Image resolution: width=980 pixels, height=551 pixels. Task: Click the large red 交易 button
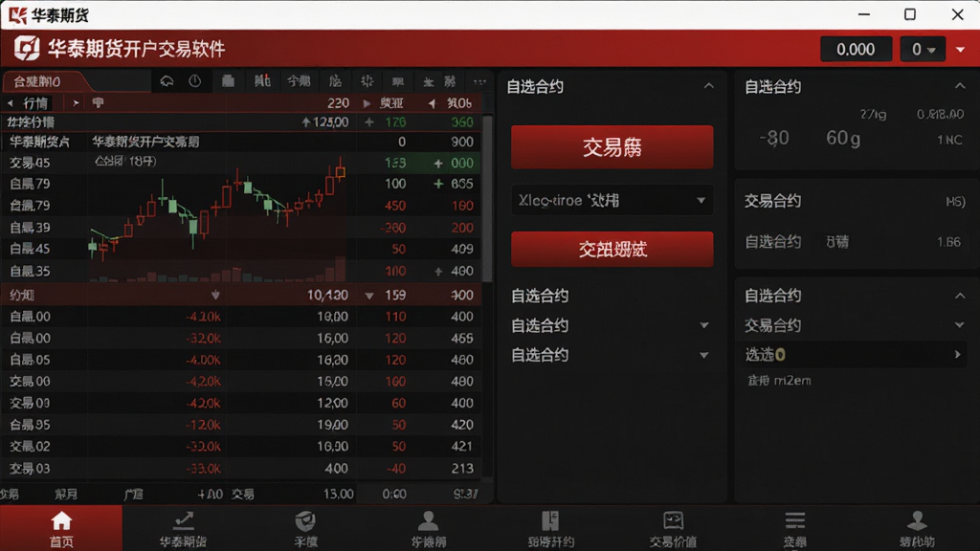pos(612,147)
